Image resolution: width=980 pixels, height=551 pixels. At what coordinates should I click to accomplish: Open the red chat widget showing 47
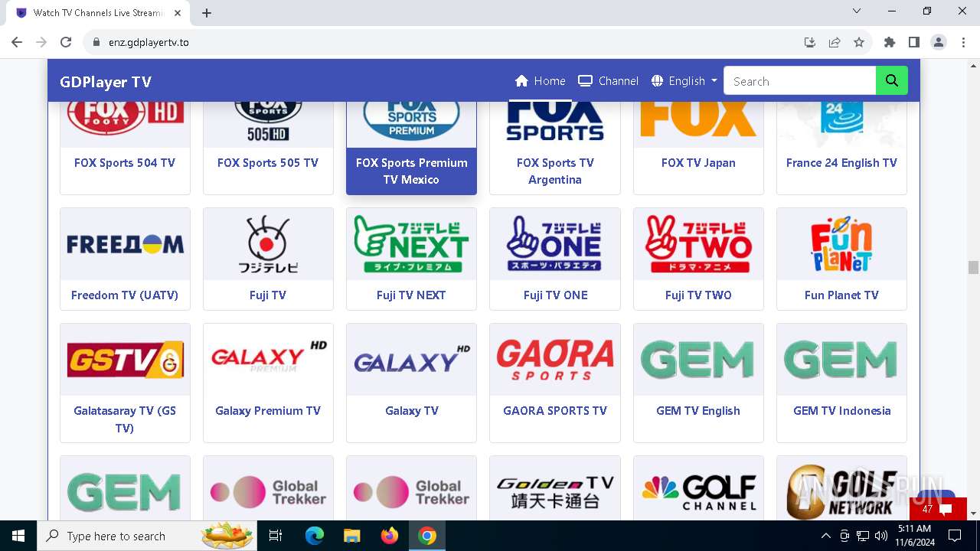coord(937,508)
